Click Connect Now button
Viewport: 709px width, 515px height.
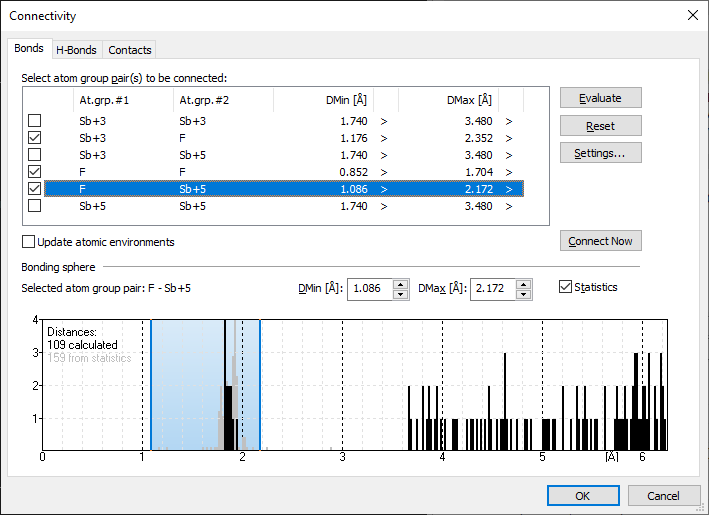(x=600, y=241)
